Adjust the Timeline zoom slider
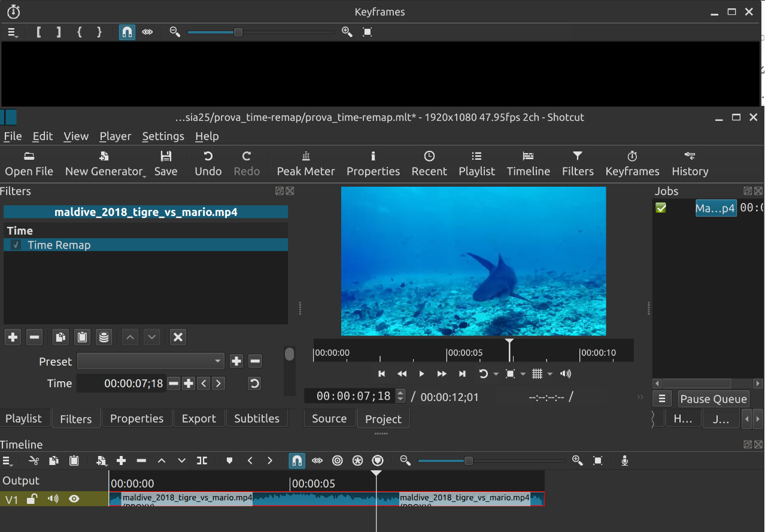The width and height of the screenshot is (765, 532). (x=491, y=461)
